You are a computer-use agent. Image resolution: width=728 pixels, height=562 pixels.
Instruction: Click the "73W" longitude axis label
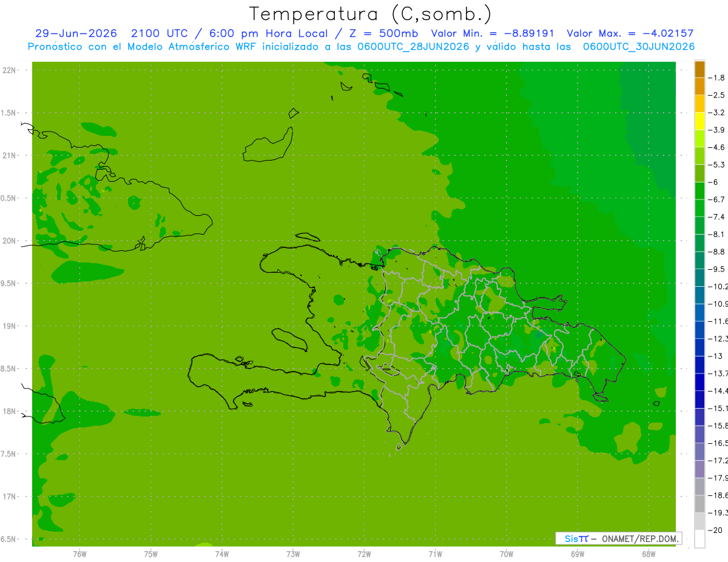click(293, 554)
